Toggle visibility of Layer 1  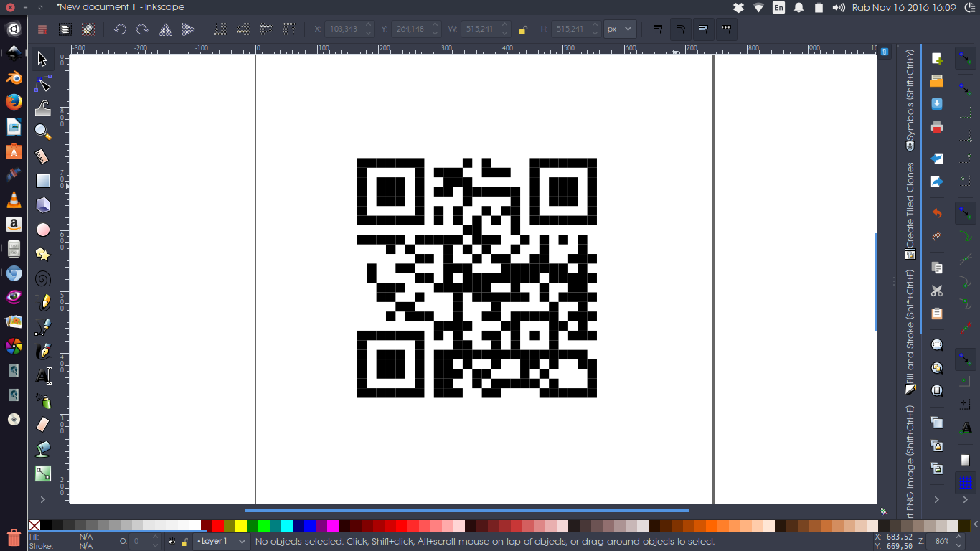(x=171, y=542)
